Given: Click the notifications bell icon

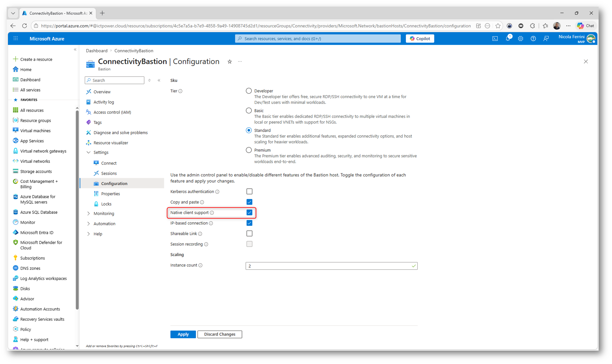Looking at the screenshot, I should coord(508,38).
